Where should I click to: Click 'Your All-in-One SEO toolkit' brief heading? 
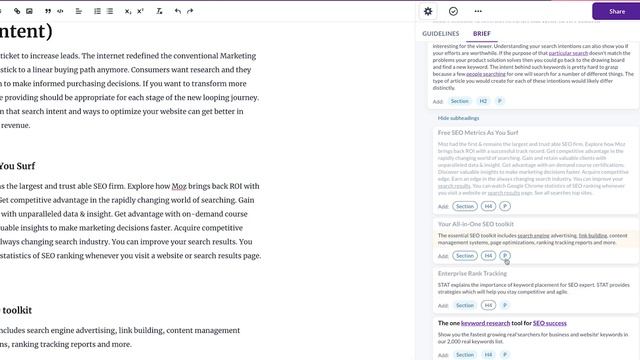[x=476, y=224]
